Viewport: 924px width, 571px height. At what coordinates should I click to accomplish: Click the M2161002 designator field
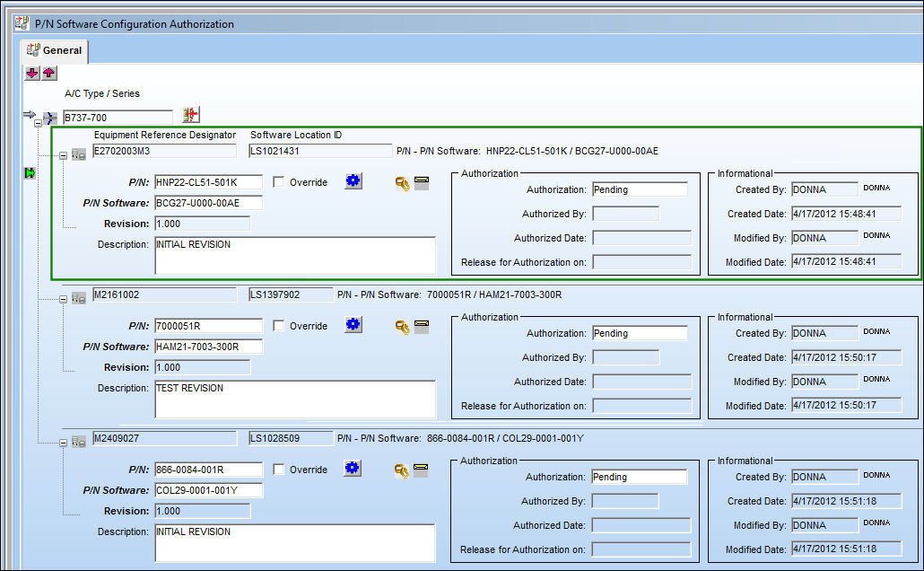pos(164,294)
